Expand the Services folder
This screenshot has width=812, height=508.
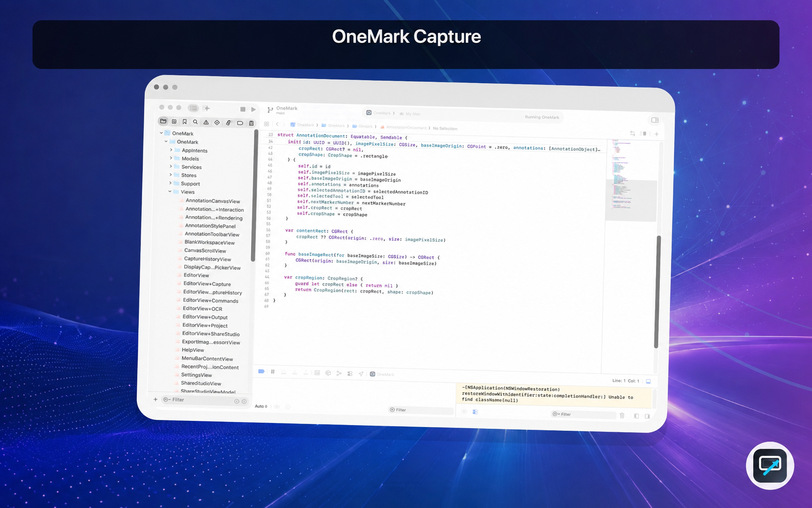pyautogui.click(x=171, y=166)
